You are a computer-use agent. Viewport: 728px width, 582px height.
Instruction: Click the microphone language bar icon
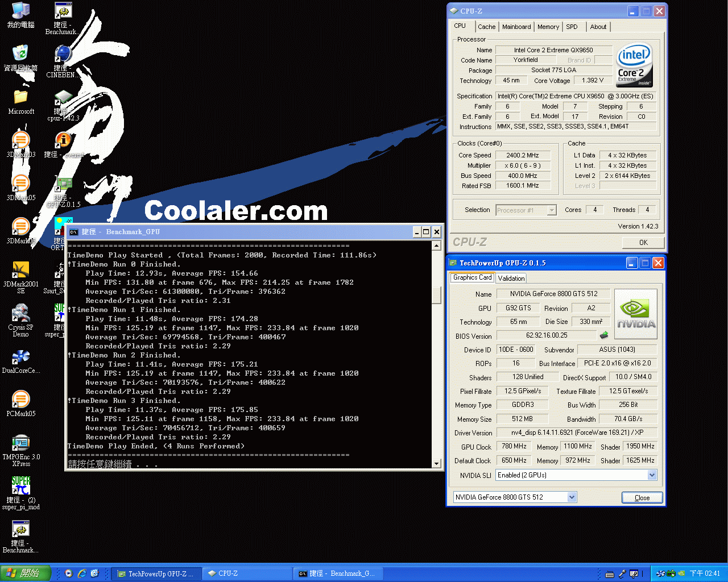622,574
